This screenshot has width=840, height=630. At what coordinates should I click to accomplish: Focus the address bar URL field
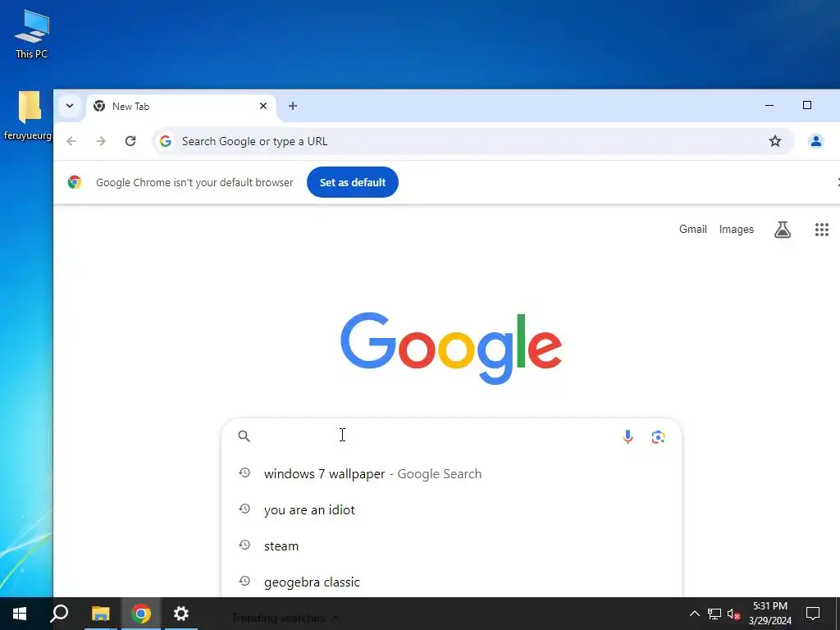click(x=472, y=141)
